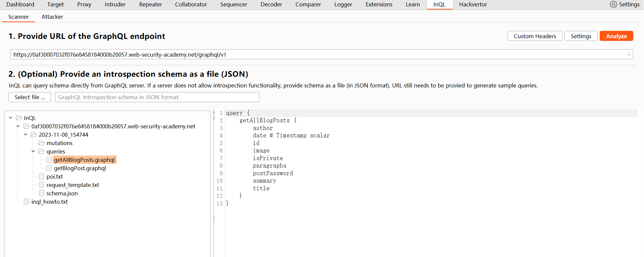
Task: Click the Select file button
Action: [x=30, y=97]
